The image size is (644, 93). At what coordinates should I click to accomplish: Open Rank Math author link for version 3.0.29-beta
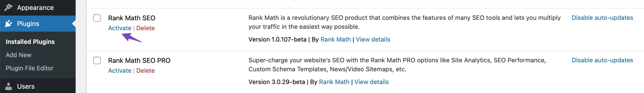(x=334, y=82)
